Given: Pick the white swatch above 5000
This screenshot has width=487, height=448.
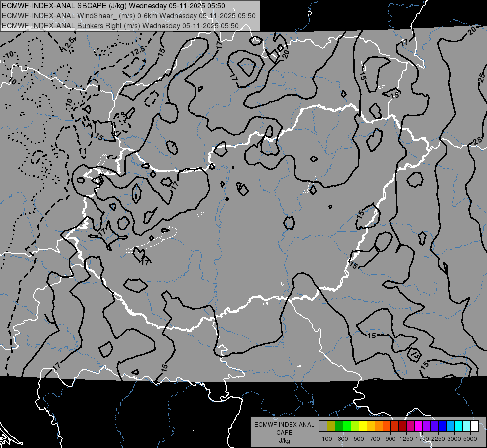Looking at the screenshot, I should coord(474,426).
